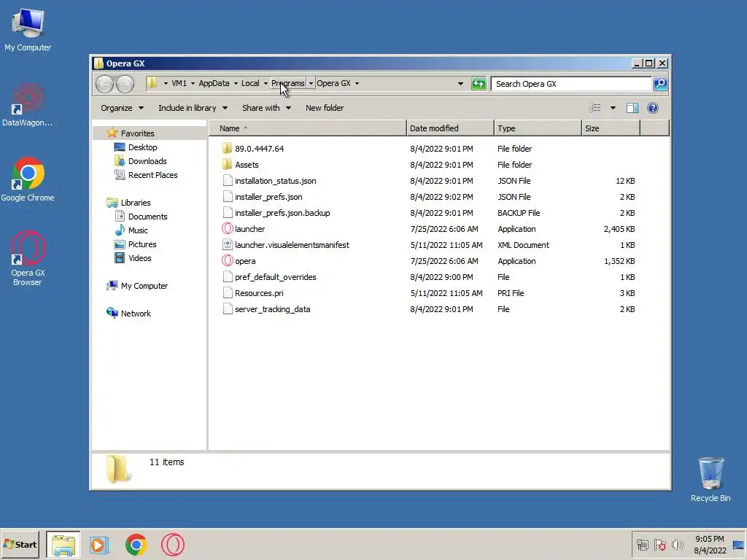Viewport: 747px width, 560px height.
Task: Select launcher.visualelementsmanifest XML file icon
Action: click(228, 245)
